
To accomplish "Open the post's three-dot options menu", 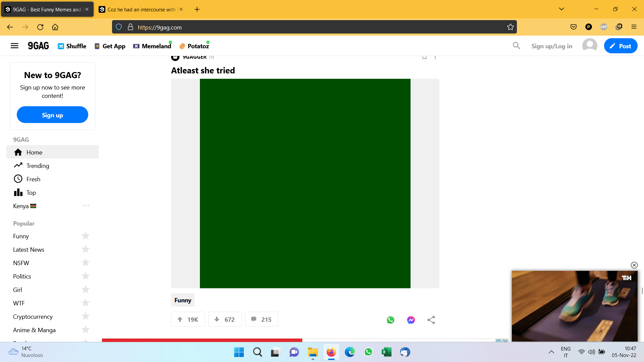I will pyautogui.click(x=435, y=57).
